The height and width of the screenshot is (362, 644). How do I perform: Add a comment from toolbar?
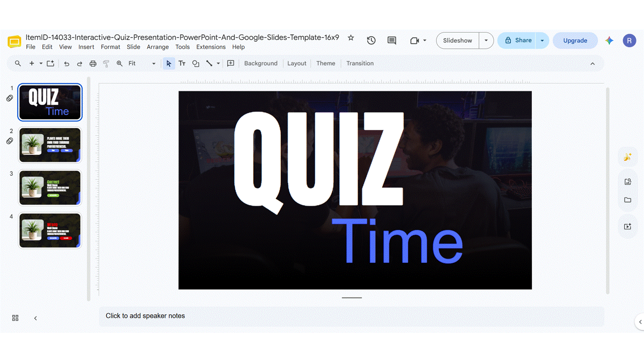(x=231, y=63)
